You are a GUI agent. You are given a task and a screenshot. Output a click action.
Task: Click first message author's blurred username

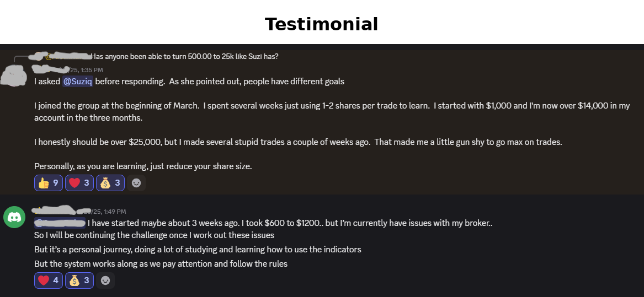pyautogui.click(x=47, y=69)
